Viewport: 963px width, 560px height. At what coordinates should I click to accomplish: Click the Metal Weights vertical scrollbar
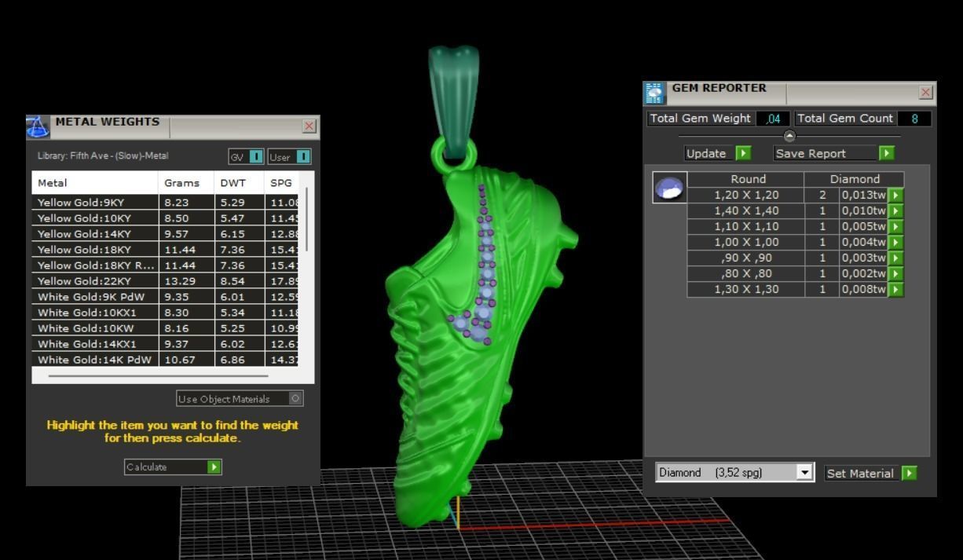(307, 218)
